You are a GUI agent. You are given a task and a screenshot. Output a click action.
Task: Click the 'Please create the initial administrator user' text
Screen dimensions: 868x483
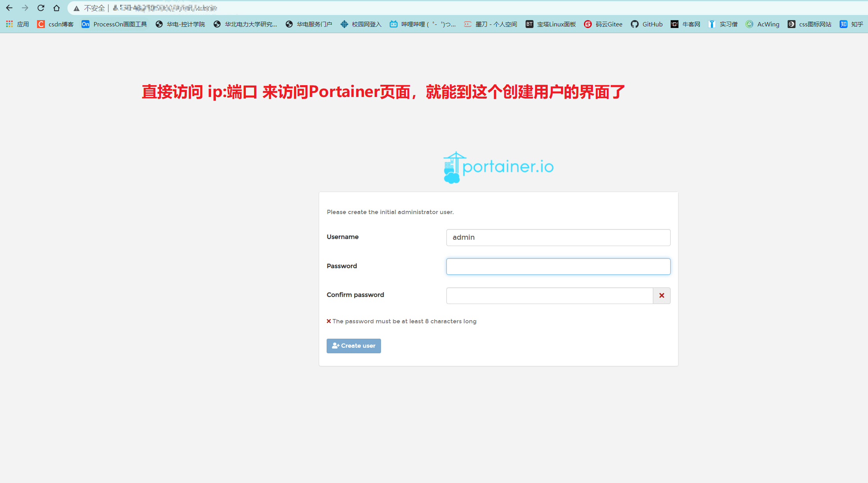[390, 212]
